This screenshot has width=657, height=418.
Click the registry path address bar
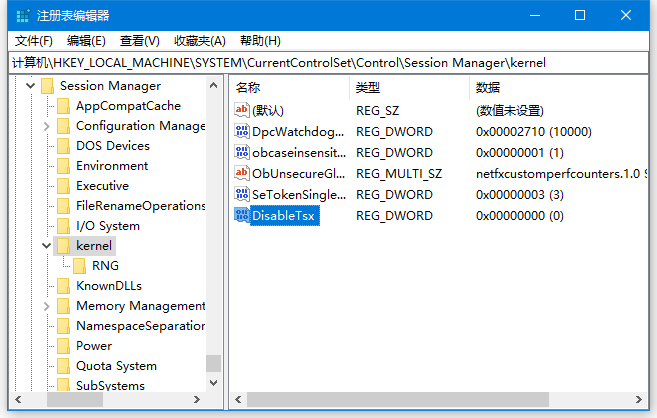point(328,62)
